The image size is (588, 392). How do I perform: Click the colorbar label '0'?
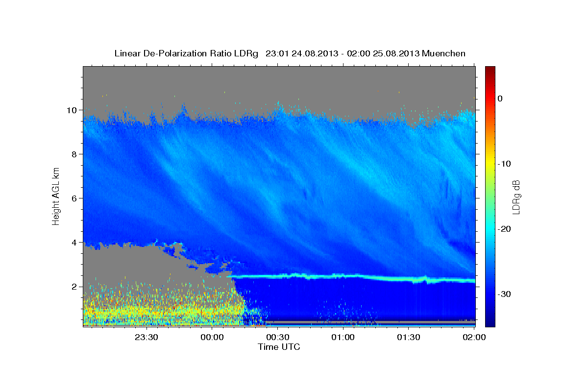(x=500, y=98)
